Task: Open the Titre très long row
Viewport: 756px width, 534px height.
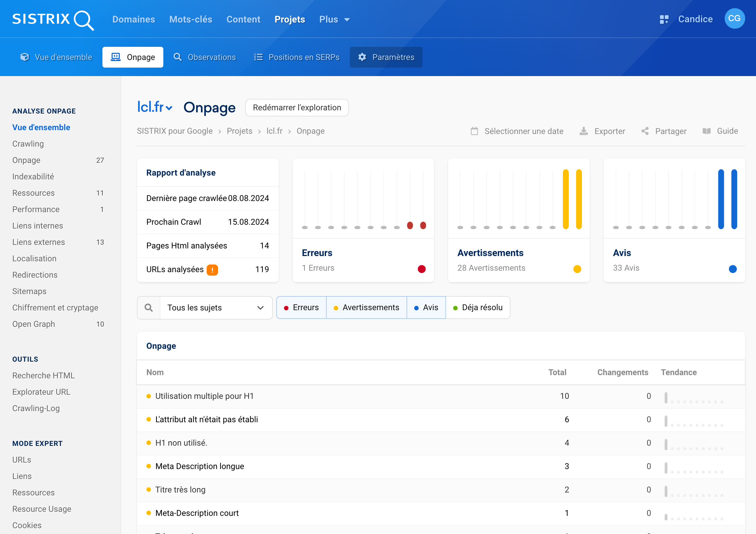Action: point(441,490)
